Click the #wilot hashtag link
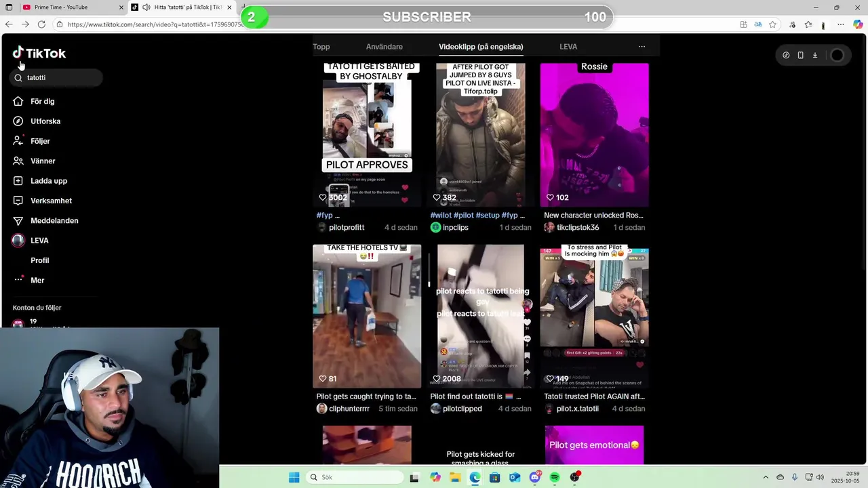This screenshot has width=868, height=488. tap(441, 216)
